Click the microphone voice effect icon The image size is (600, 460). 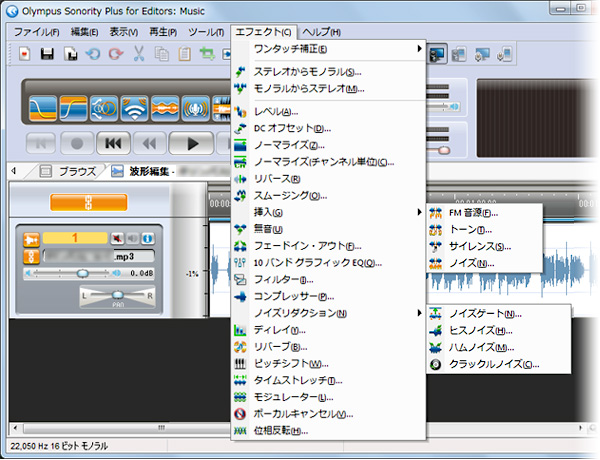(196, 109)
